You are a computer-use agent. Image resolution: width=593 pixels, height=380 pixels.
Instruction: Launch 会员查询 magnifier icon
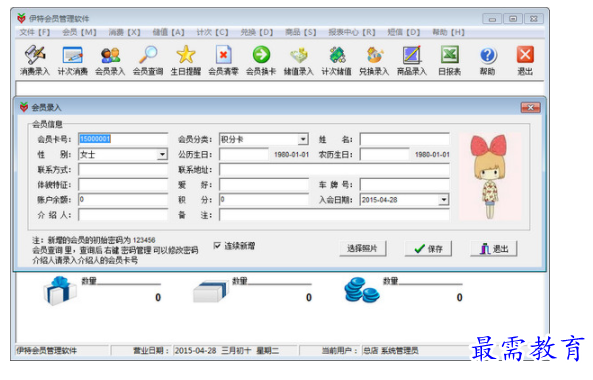148,60
